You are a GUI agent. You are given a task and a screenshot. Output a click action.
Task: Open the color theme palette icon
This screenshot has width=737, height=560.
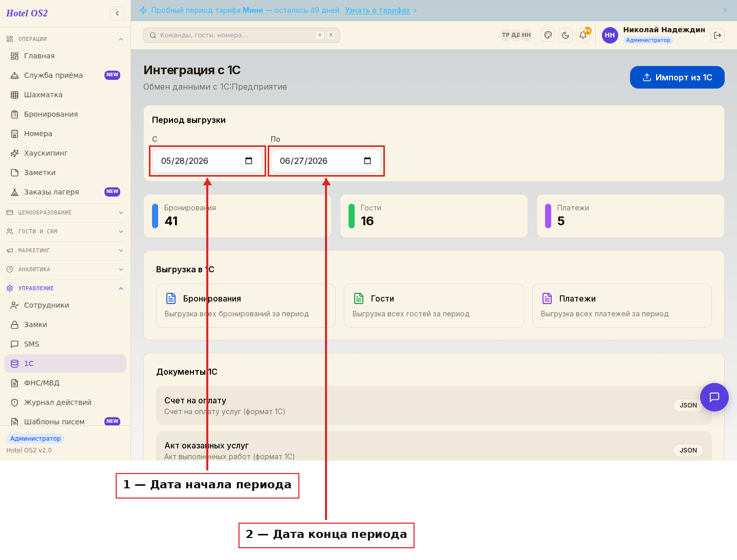tap(548, 35)
